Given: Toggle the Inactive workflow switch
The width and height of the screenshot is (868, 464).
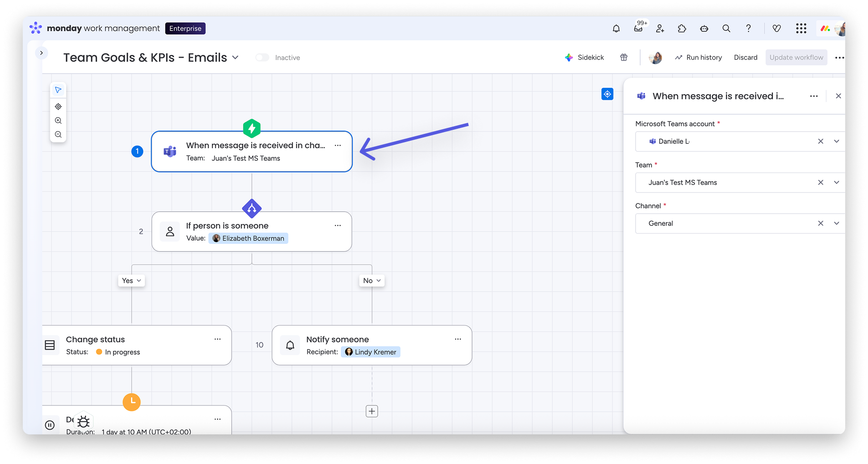Looking at the screenshot, I should click(262, 57).
